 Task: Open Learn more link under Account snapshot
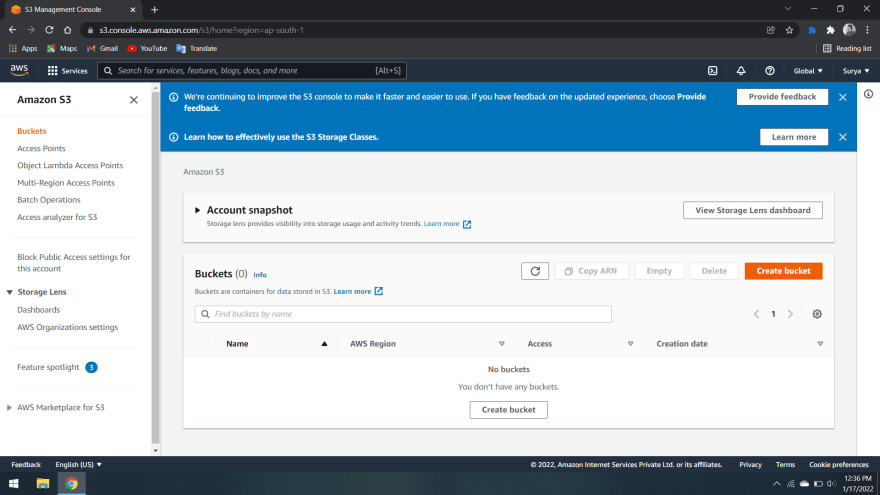coord(447,224)
